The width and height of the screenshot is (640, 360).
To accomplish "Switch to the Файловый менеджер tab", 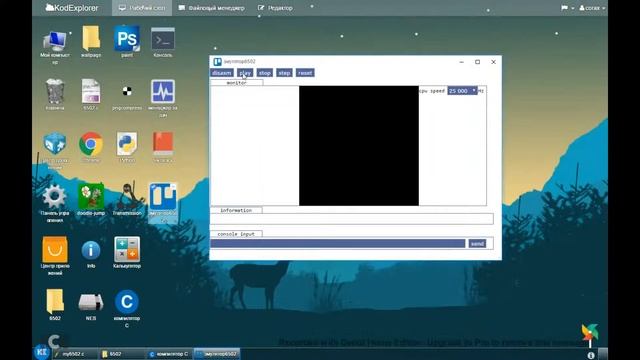I will 211,8.
